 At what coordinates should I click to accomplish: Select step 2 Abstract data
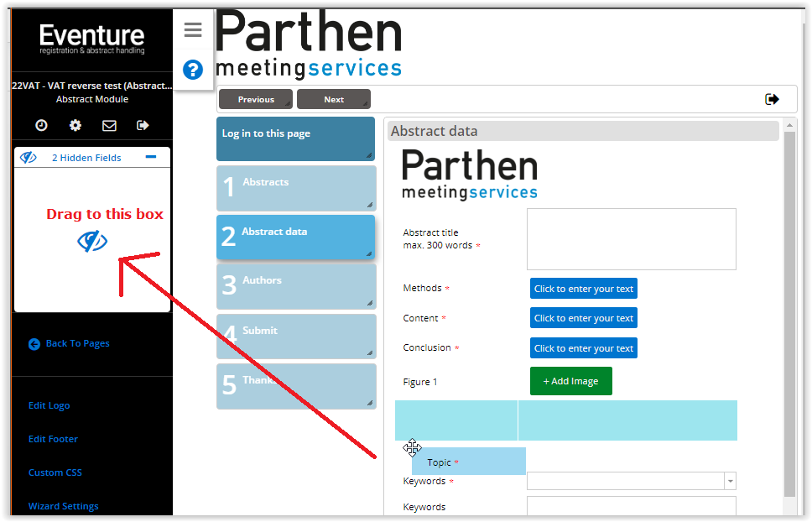pyautogui.click(x=296, y=238)
